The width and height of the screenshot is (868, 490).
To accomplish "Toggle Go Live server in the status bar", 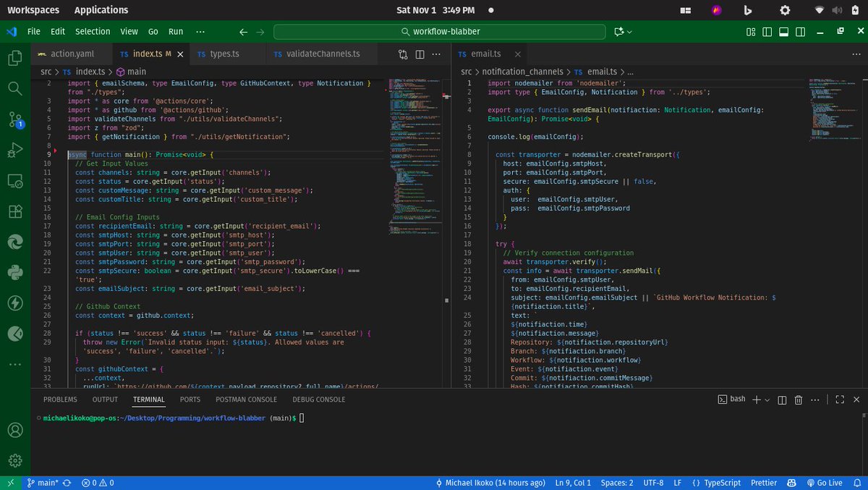I will pos(825,482).
